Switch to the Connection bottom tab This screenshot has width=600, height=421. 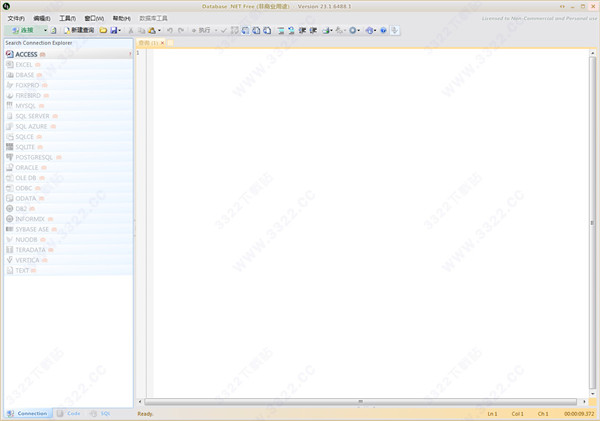click(28, 414)
